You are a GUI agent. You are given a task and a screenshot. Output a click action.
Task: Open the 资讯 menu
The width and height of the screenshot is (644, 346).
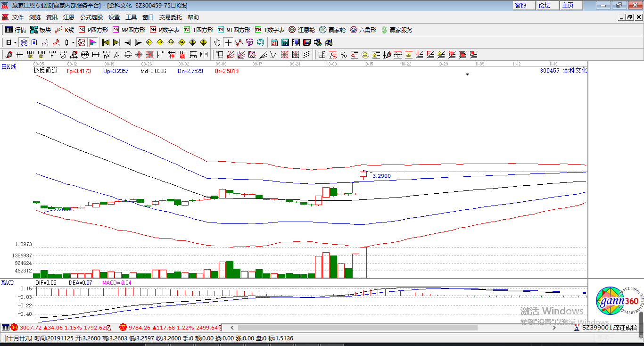52,17
